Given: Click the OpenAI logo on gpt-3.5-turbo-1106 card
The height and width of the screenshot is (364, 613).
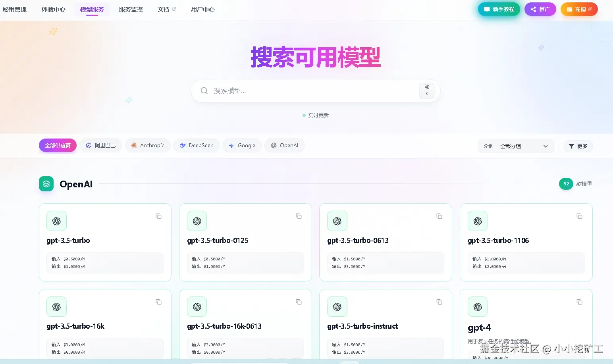Looking at the screenshot, I should coord(478,221).
